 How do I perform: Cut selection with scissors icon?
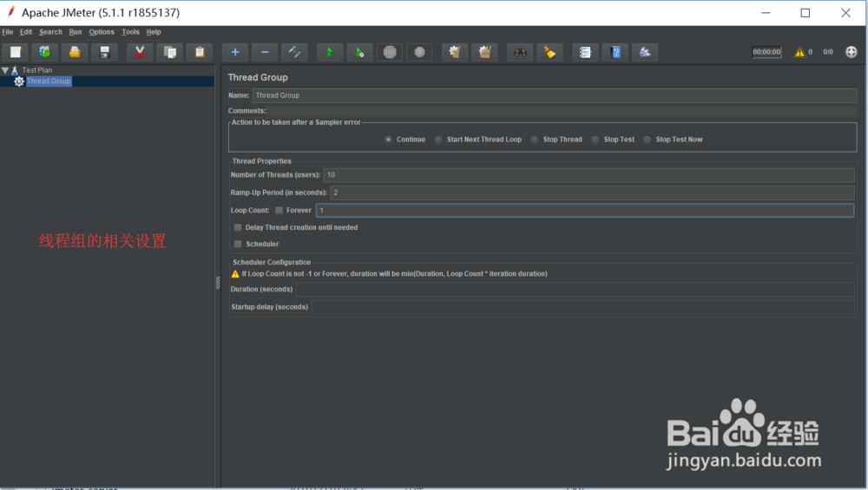[140, 52]
